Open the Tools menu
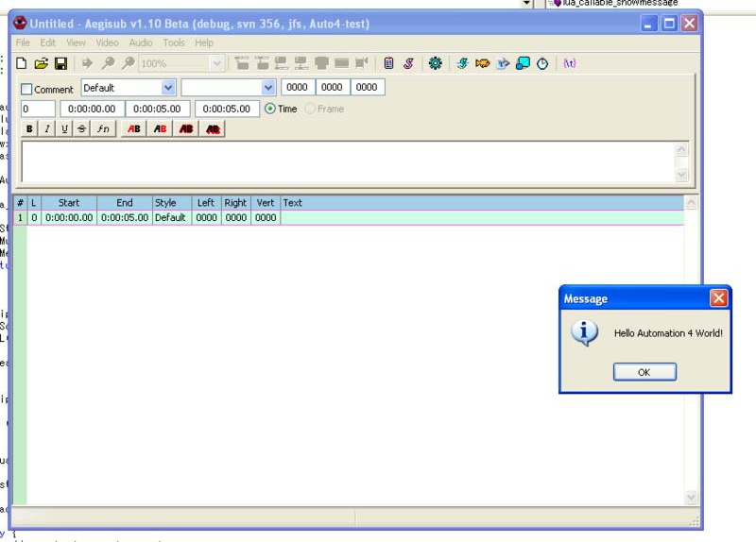This screenshot has height=542, width=756. click(x=173, y=42)
